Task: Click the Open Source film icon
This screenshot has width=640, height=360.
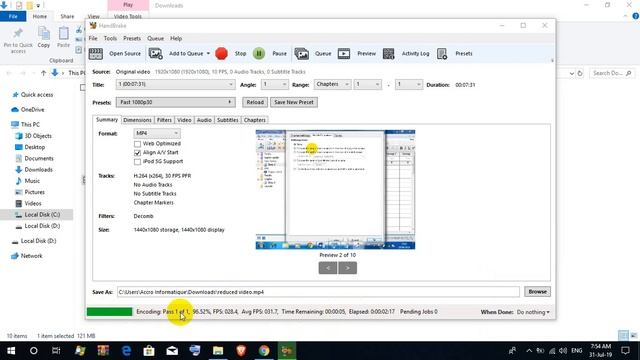Action: pyautogui.click(x=96, y=53)
